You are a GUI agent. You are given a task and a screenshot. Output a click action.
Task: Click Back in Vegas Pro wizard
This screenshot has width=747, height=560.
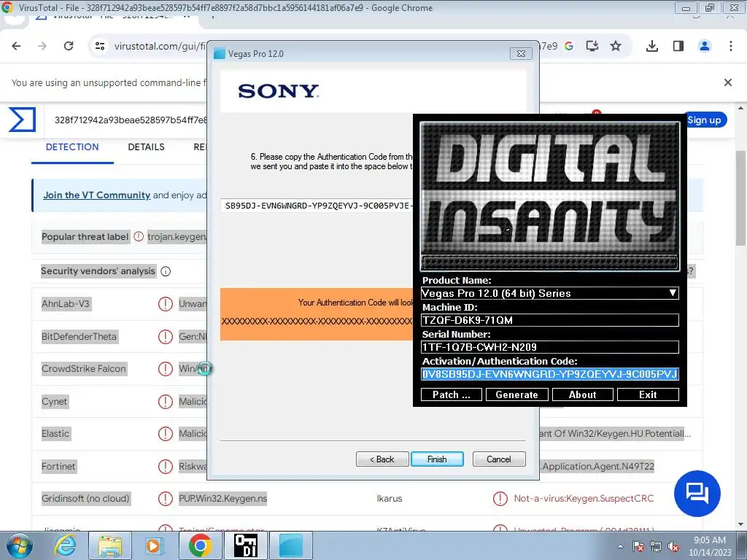pos(382,459)
